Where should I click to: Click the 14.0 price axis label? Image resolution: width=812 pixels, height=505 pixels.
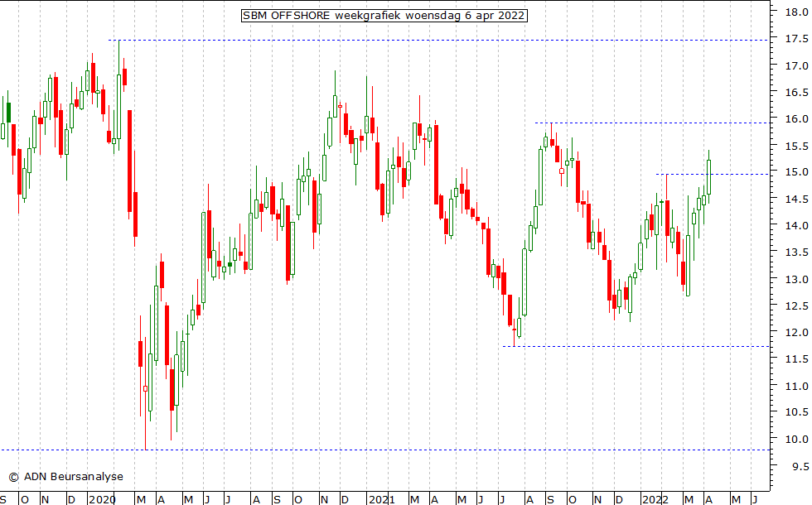(796, 225)
